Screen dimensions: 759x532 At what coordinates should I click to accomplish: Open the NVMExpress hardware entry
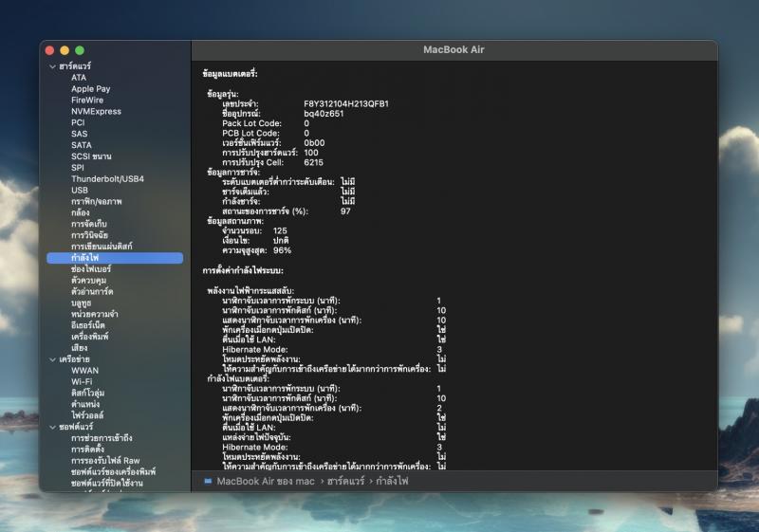click(96, 111)
